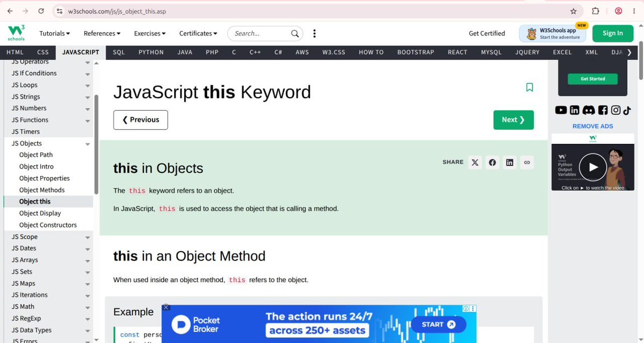Click the left sidebar scrollbar

pos(97,144)
